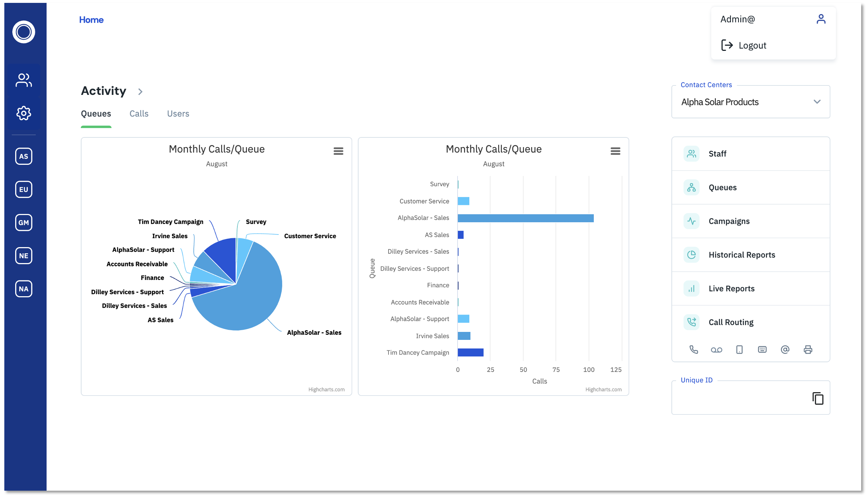The height and width of the screenshot is (495, 868).
Task: Select the AS region badge
Action: click(24, 156)
